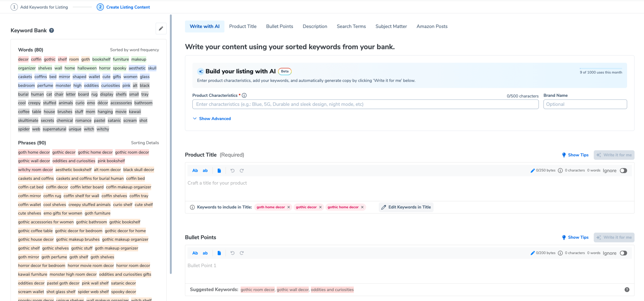
Task: Click the pencil edit icon beside Keyword Bank
Action: [x=161, y=28]
